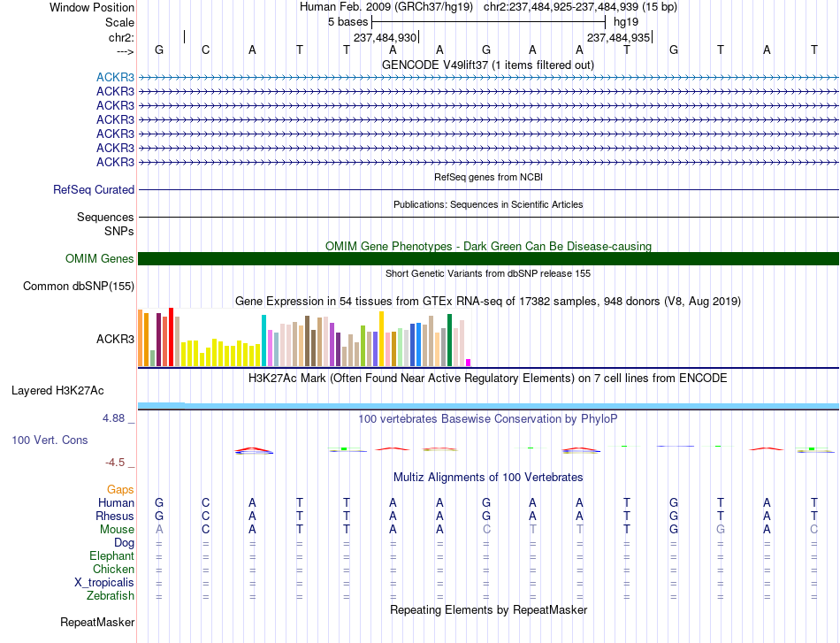
Task: Click the light blue H3K27Ac signal bar
Action: (488, 406)
